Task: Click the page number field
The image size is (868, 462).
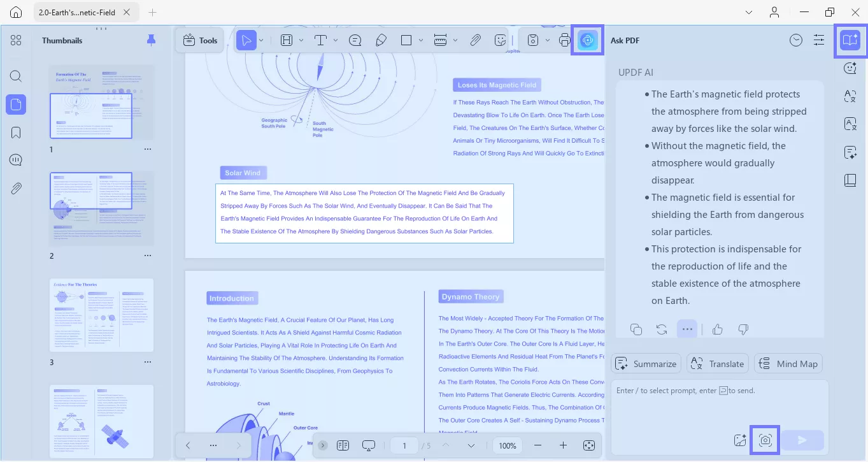Action: click(404, 445)
